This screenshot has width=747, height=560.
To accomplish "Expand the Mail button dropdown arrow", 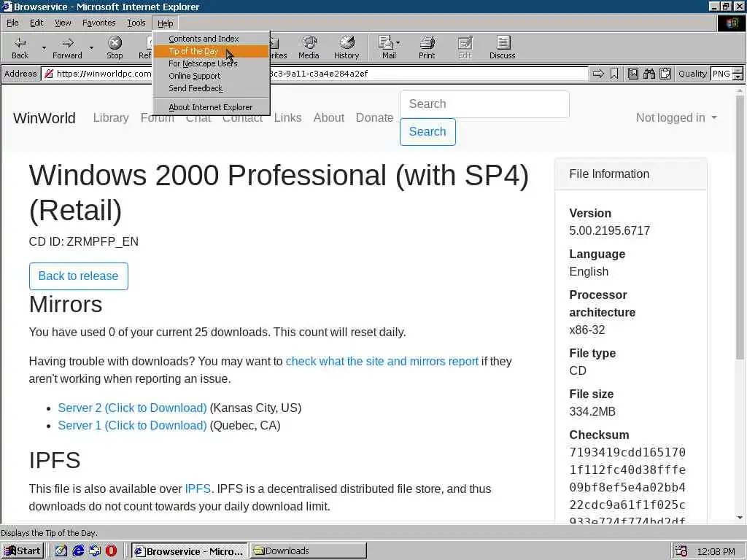I will (398, 43).
